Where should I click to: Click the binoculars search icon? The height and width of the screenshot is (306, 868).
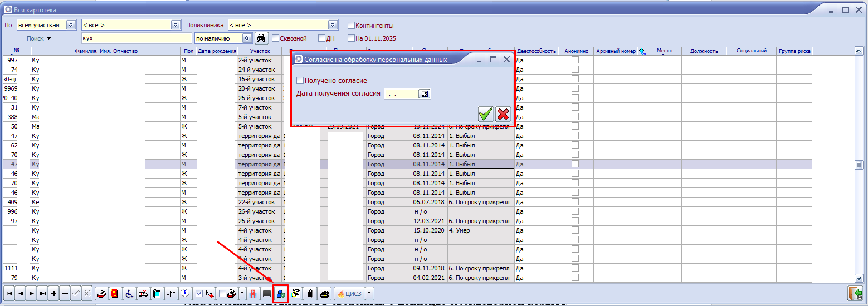tap(261, 38)
